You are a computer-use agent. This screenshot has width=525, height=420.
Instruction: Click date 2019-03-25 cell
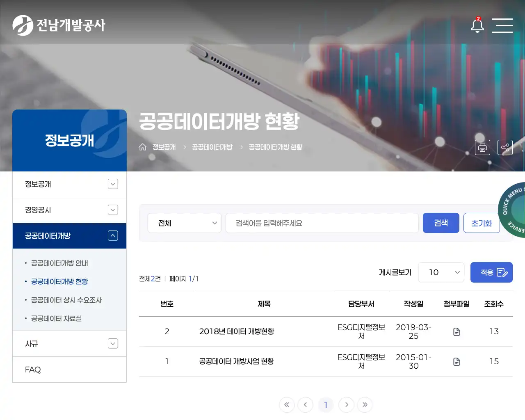(x=413, y=331)
